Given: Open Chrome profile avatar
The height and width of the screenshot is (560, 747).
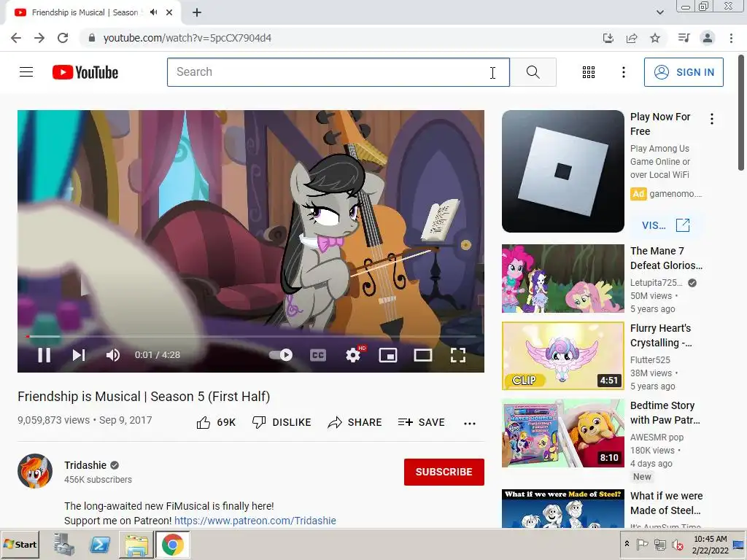Looking at the screenshot, I should coord(708,38).
